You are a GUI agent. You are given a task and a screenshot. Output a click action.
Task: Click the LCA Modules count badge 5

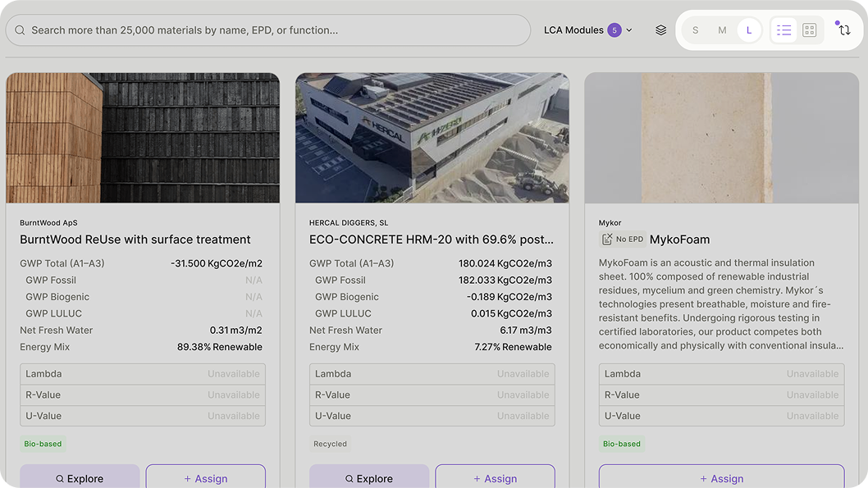[614, 30]
